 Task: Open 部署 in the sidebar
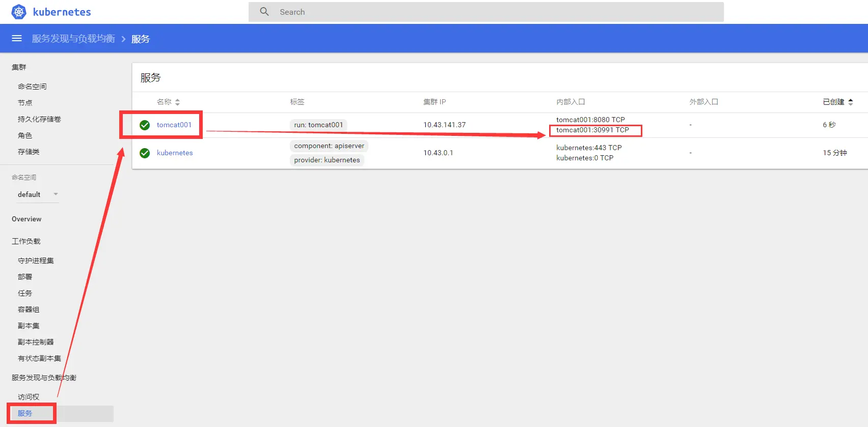[25, 277]
